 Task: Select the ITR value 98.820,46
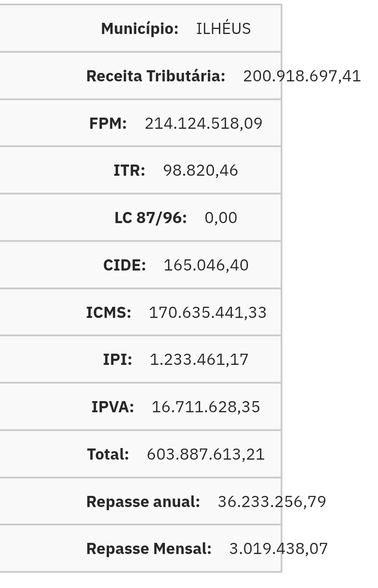click(x=201, y=170)
